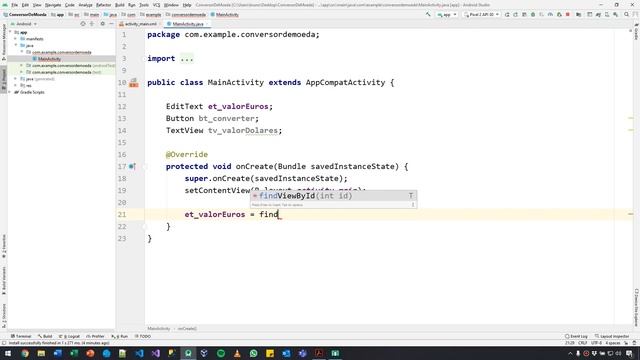This screenshot has height=360, width=640.
Task: Expand the manifests folder
Action: (x=16, y=39)
